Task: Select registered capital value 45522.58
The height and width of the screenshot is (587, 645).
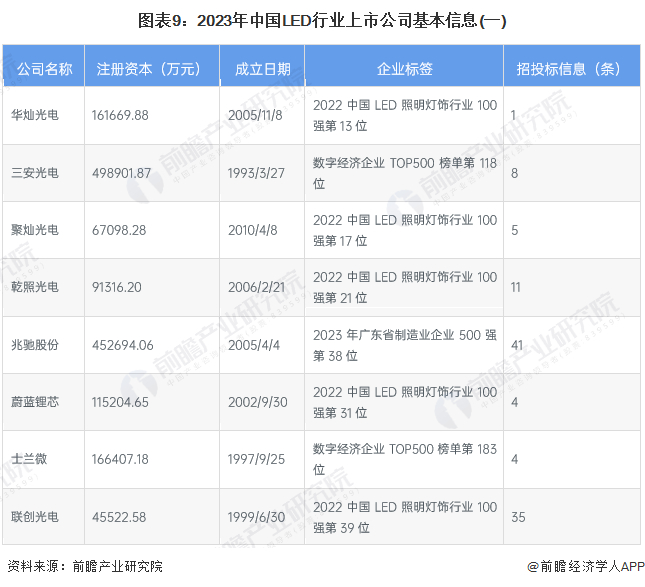Action: [119, 517]
